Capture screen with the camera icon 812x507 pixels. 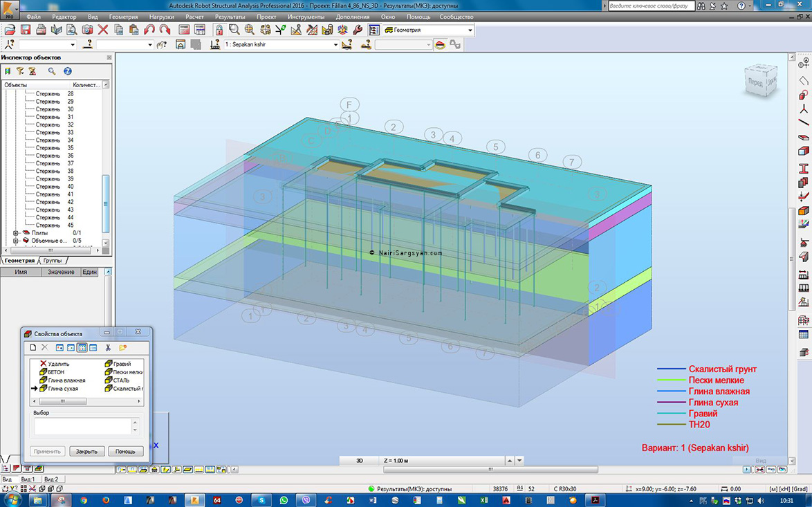click(88, 30)
